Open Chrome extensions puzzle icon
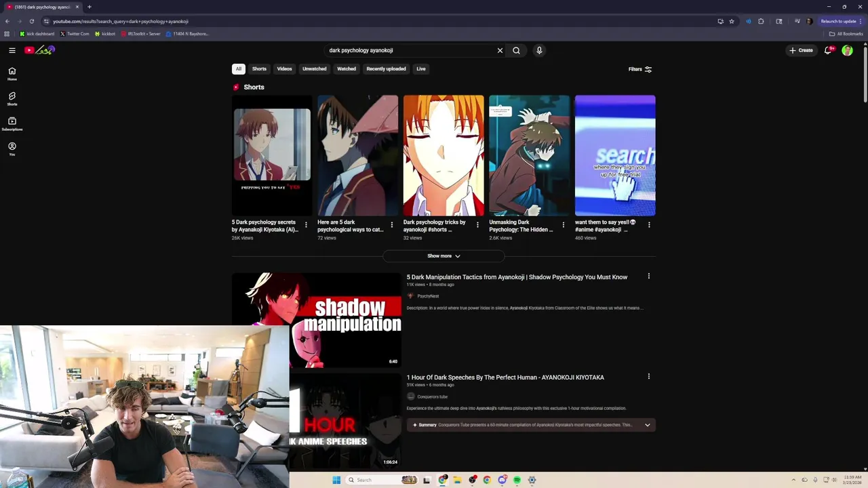 (x=761, y=21)
